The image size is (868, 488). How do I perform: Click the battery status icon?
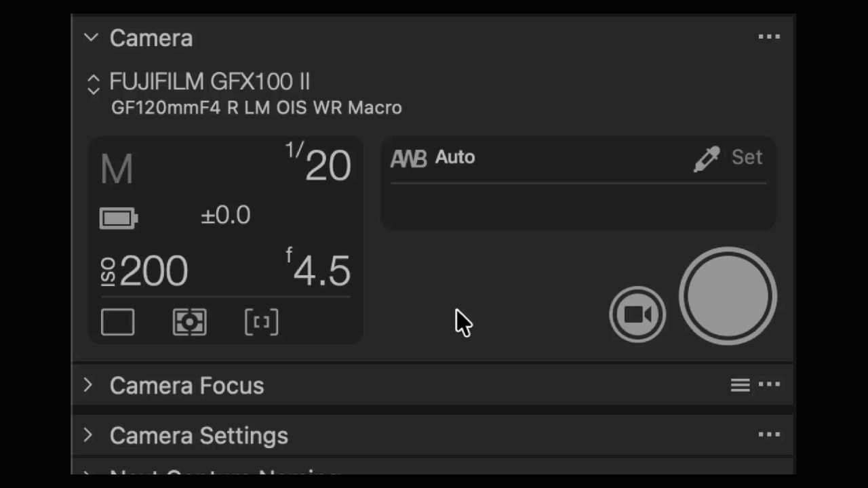click(119, 218)
